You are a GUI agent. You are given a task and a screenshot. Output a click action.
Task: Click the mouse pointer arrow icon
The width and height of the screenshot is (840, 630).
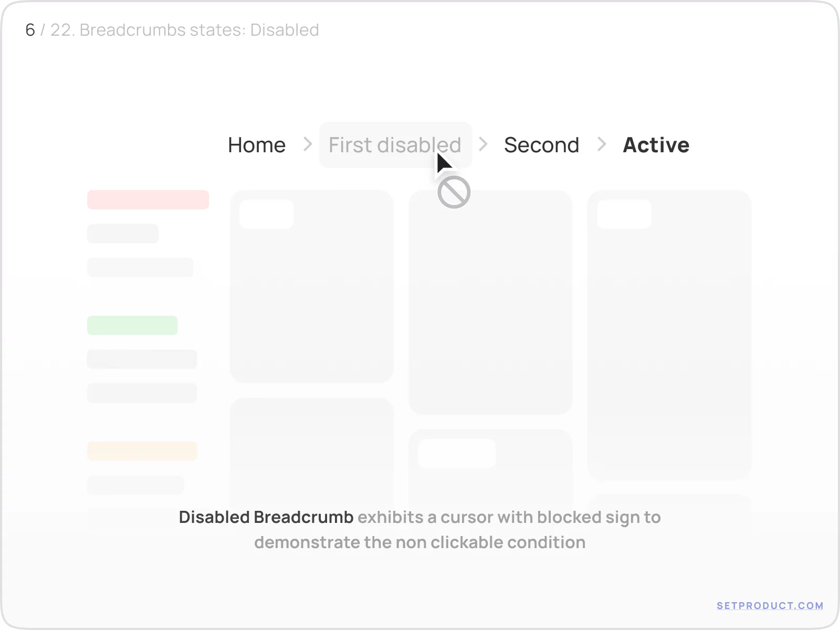(444, 162)
